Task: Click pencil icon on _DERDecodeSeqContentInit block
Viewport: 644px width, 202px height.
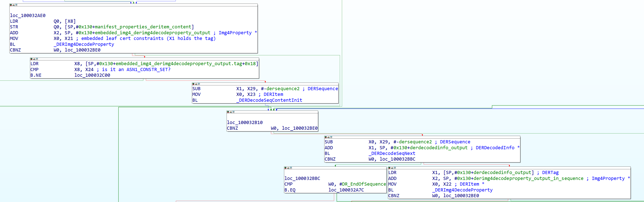Action: pyautogui.click(x=196, y=84)
